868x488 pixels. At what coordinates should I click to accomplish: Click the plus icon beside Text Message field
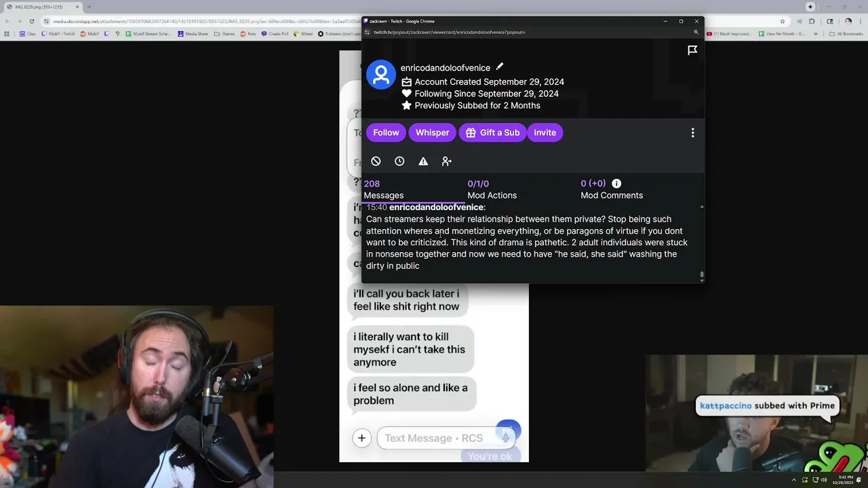(361, 438)
